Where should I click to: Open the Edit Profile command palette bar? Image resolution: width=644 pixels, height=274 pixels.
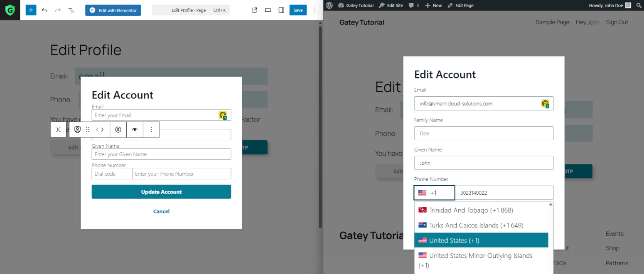[x=191, y=10]
